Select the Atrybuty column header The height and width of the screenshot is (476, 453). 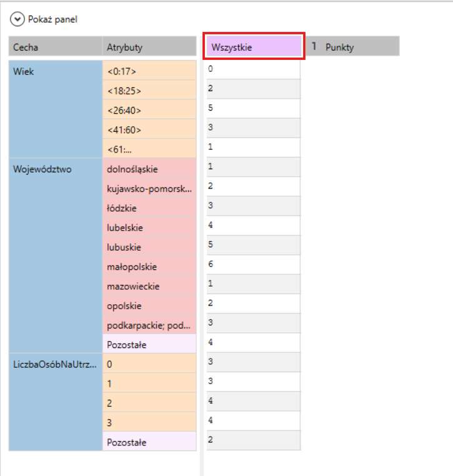(x=149, y=46)
